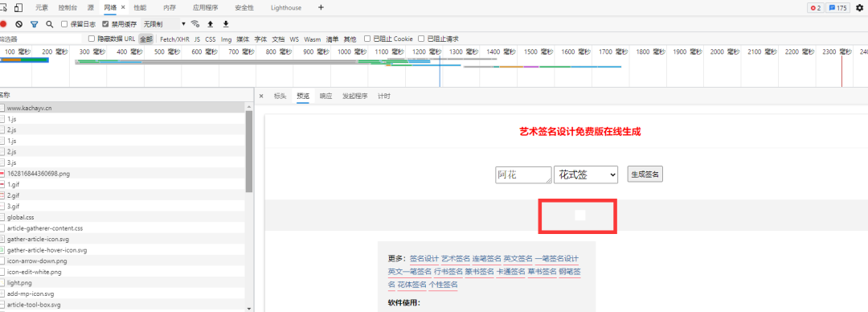Export HAR file with download arrow

click(225, 24)
